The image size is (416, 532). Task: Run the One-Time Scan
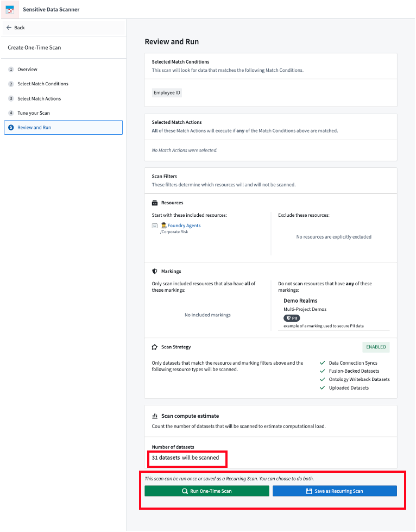coord(207,491)
